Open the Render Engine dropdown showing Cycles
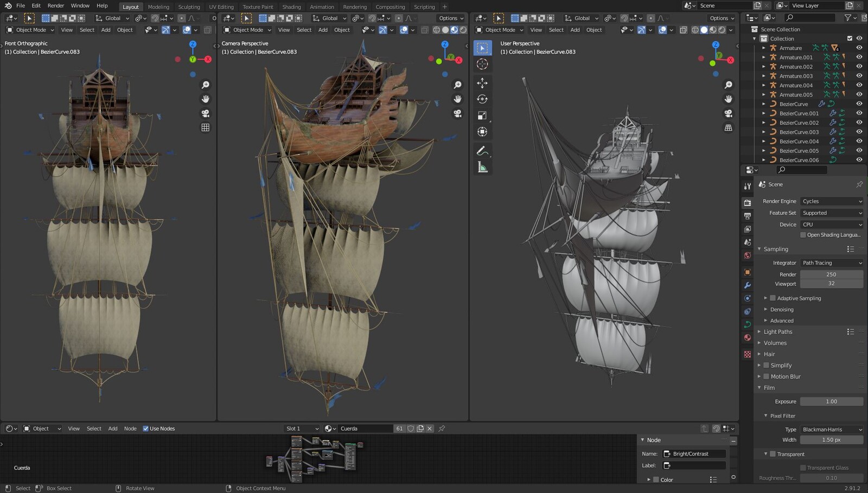The height and width of the screenshot is (493, 868). click(x=831, y=201)
